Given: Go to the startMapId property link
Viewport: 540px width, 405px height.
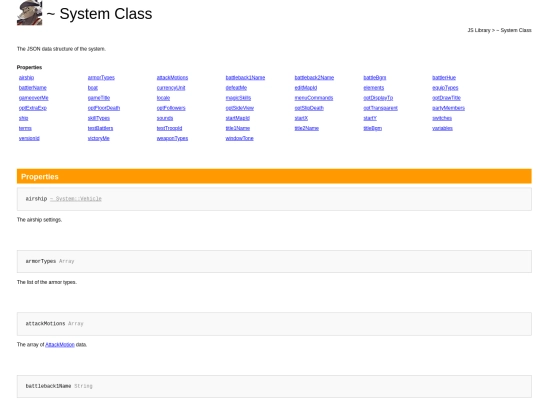Looking at the screenshot, I should (x=237, y=118).
